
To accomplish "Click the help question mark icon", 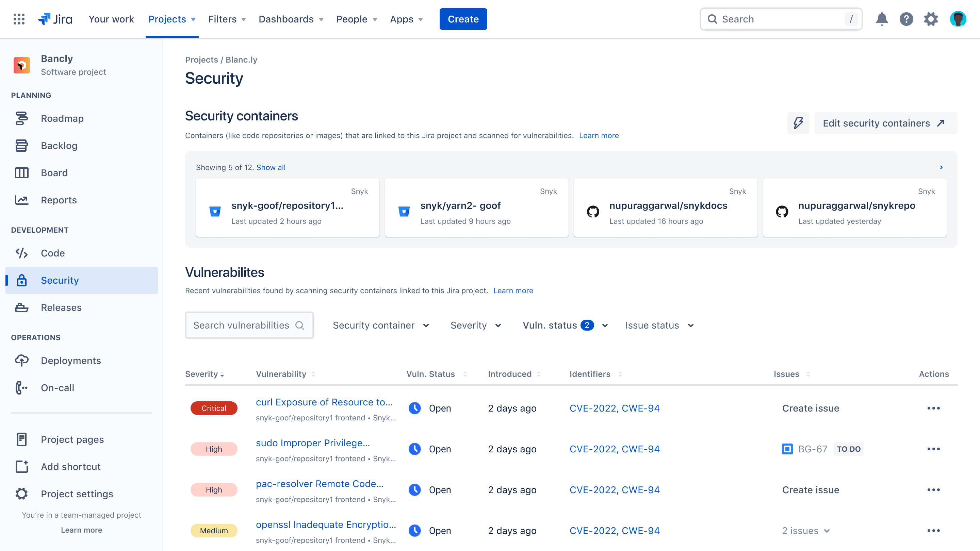I will click(906, 19).
